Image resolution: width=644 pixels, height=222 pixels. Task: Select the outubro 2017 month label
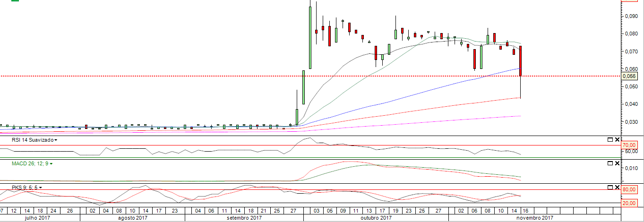376,218
